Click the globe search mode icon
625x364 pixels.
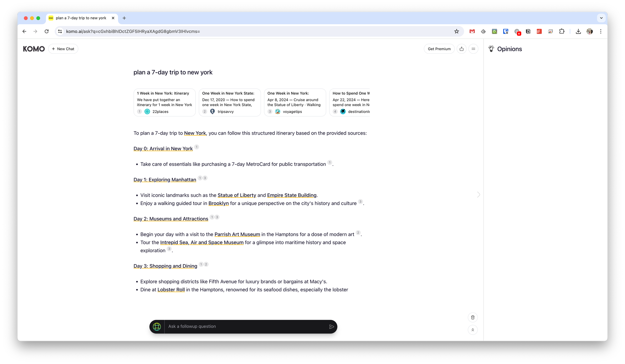pyautogui.click(x=157, y=327)
